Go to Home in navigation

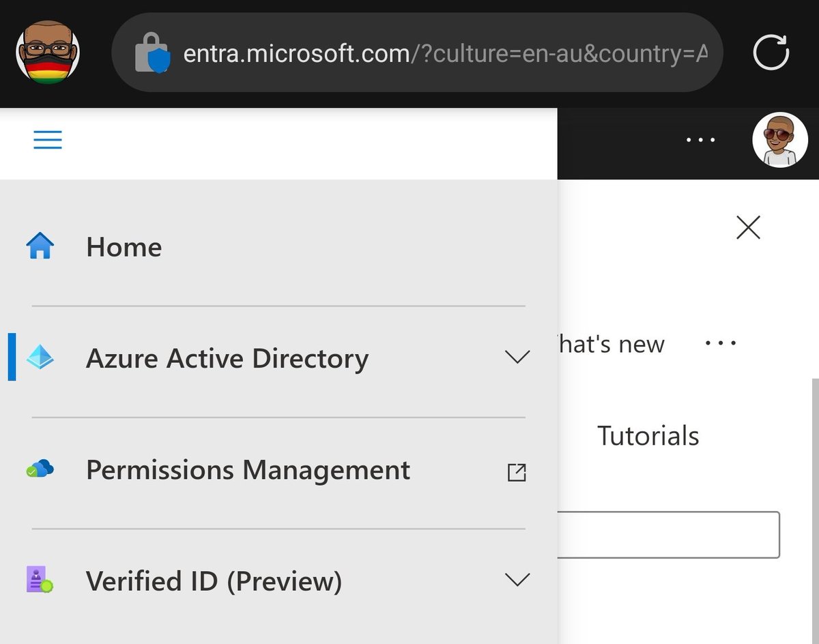coord(124,247)
